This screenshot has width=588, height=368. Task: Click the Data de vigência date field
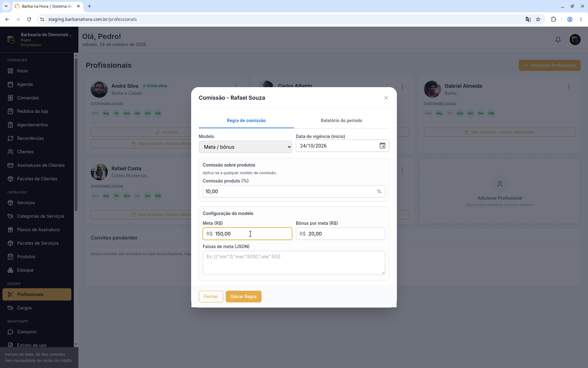pyautogui.click(x=342, y=146)
